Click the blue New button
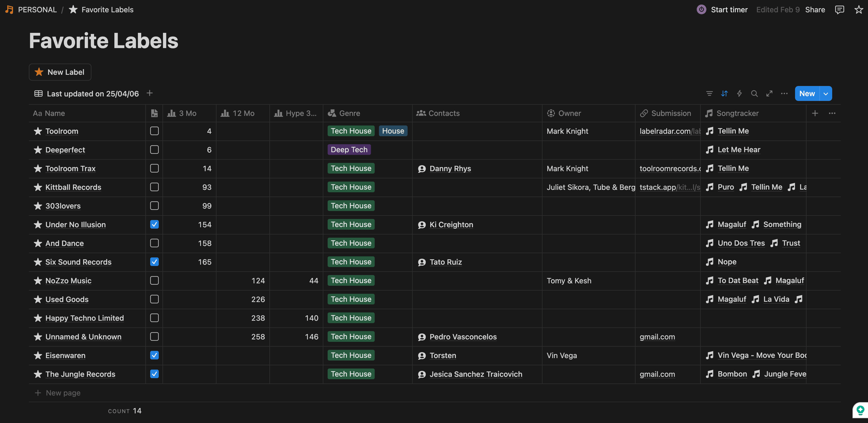Image resolution: width=868 pixels, height=423 pixels. [x=807, y=94]
